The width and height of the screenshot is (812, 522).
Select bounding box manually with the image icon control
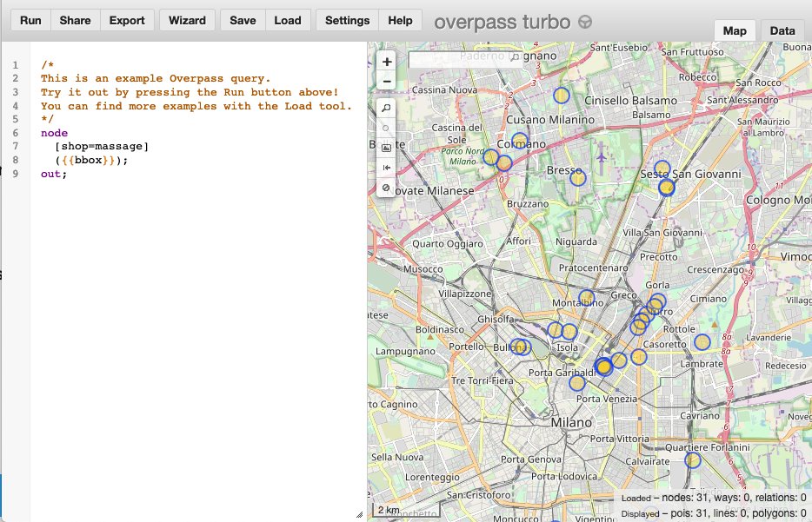[x=386, y=148]
